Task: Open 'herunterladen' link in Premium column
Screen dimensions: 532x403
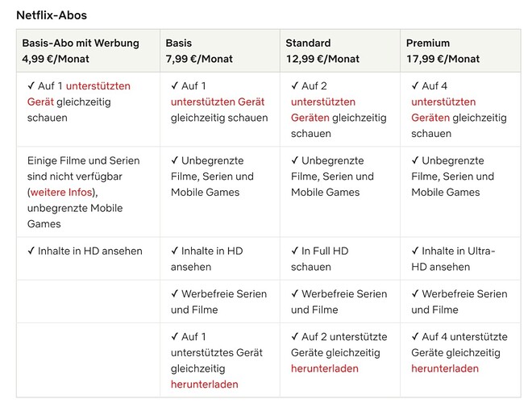Action: pyautogui.click(x=445, y=368)
